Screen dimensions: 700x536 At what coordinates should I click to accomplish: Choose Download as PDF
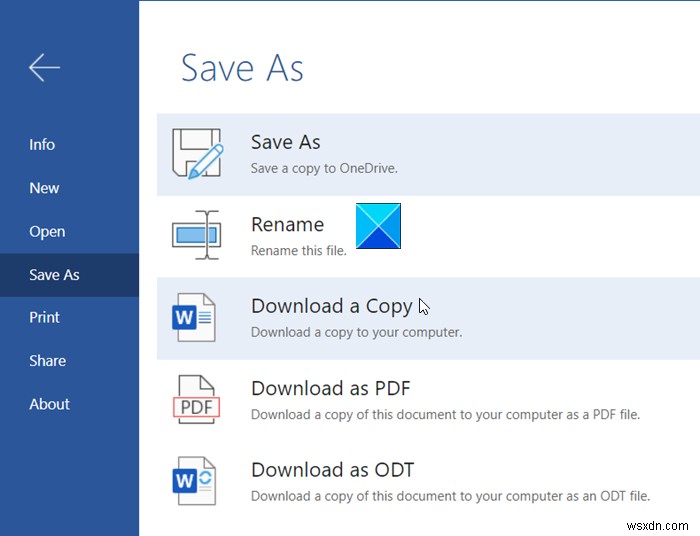331,388
